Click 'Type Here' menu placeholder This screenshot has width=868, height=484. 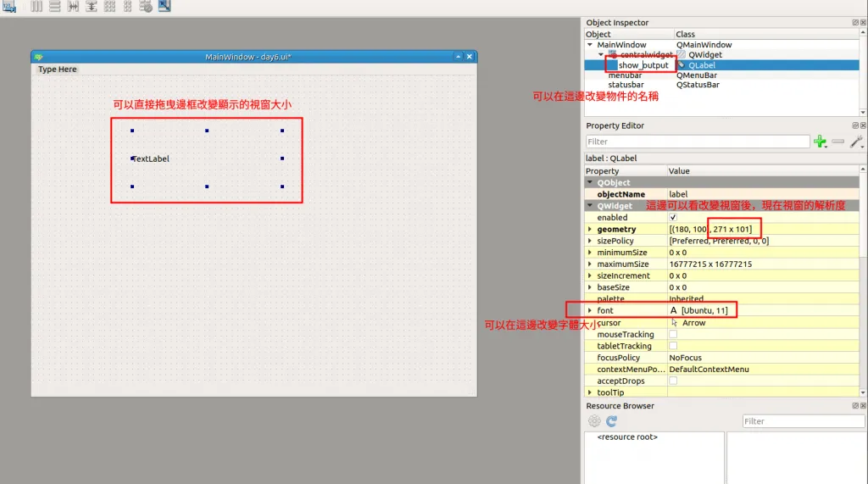[x=58, y=70]
